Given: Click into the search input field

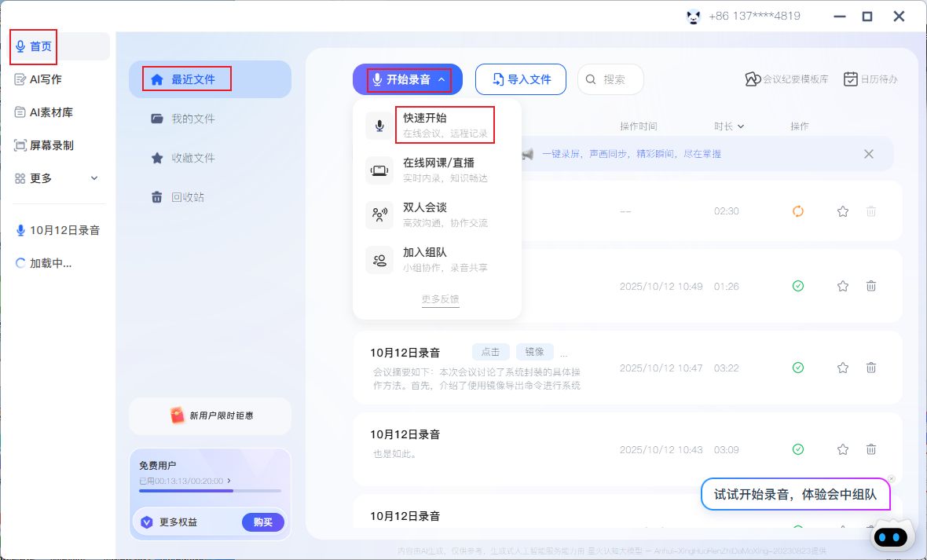Looking at the screenshot, I should pyautogui.click(x=616, y=79).
